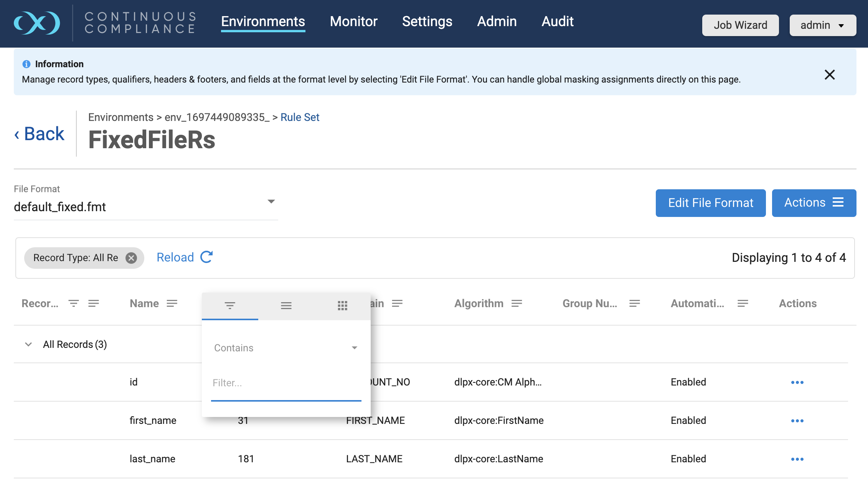This screenshot has height=493, width=868.
Task: Open the admin user dropdown
Action: point(822,25)
